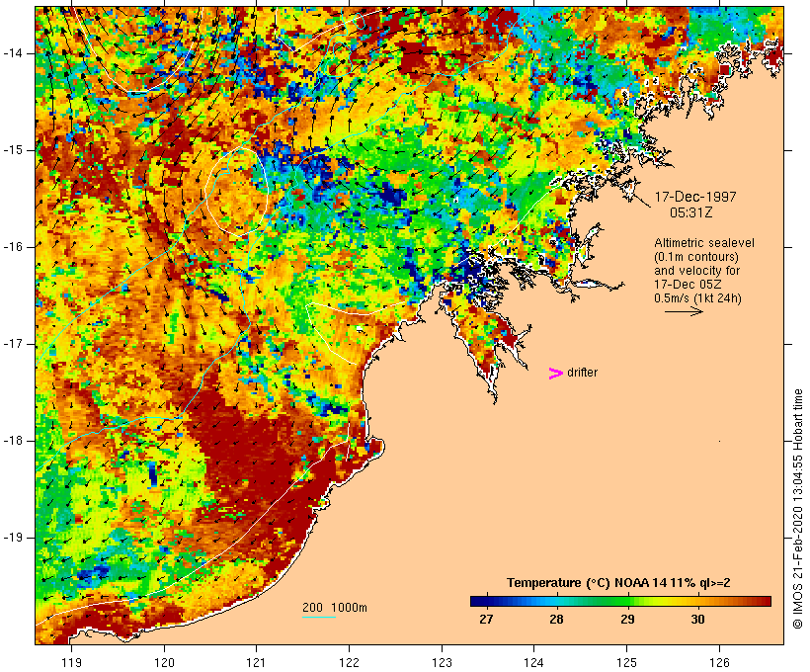This screenshot has width=810, height=672.
Task: Click the '(0.1m contours)' text line
Action: point(696,257)
